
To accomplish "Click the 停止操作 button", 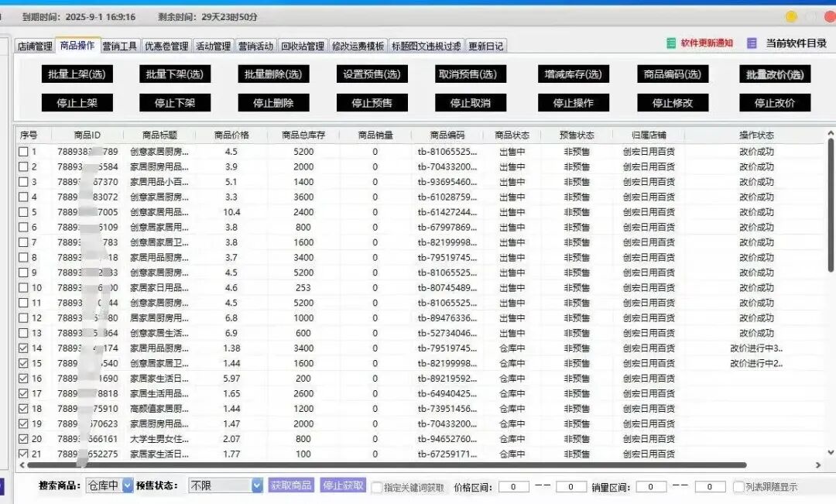I will [573, 103].
